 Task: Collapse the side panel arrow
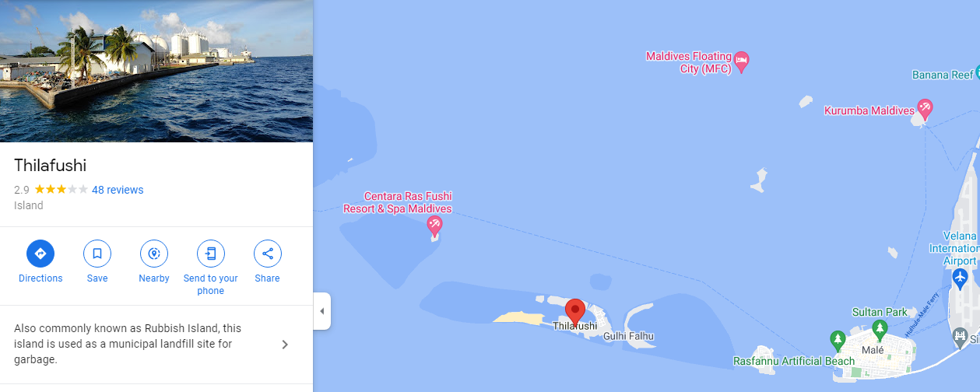322,311
